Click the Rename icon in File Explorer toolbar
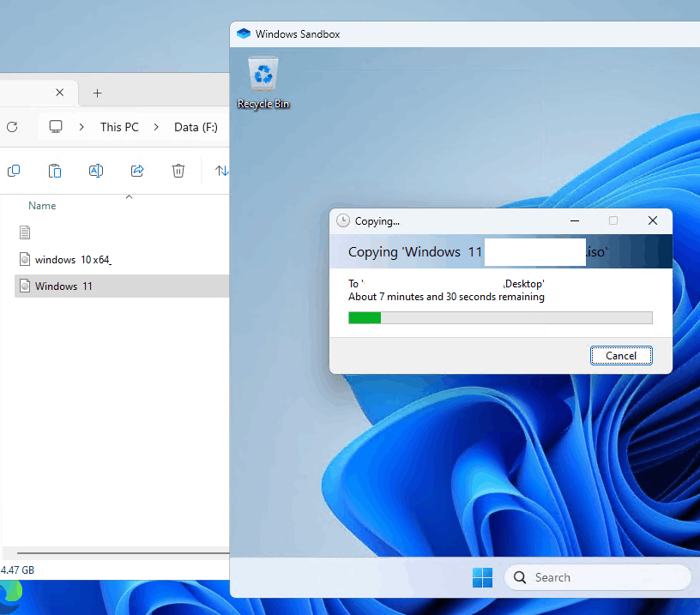700x615 pixels. coord(96,171)
